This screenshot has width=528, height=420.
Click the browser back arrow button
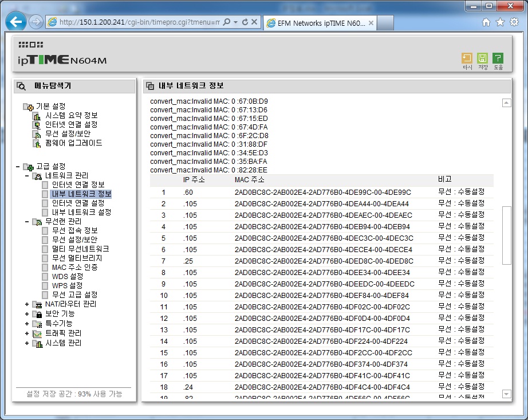click(16, 22)
